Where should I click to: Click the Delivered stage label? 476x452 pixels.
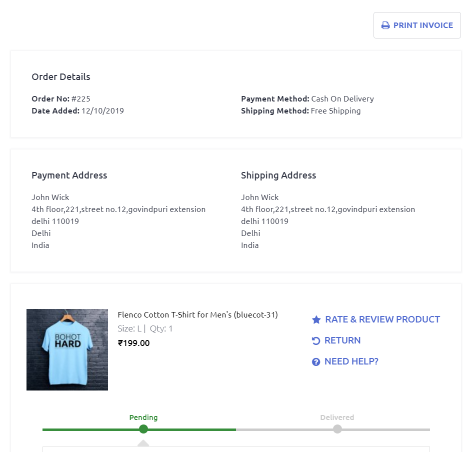(337, 417)
